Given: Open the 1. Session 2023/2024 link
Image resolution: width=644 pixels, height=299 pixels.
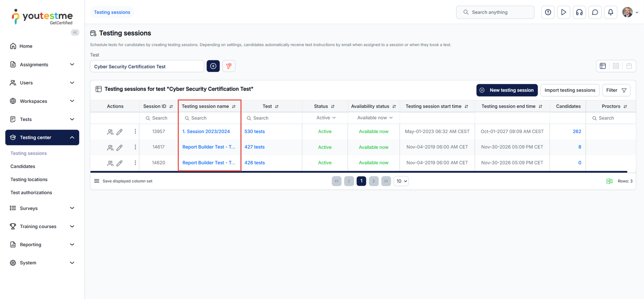Looking at the screenshot, I should point(206,131).
